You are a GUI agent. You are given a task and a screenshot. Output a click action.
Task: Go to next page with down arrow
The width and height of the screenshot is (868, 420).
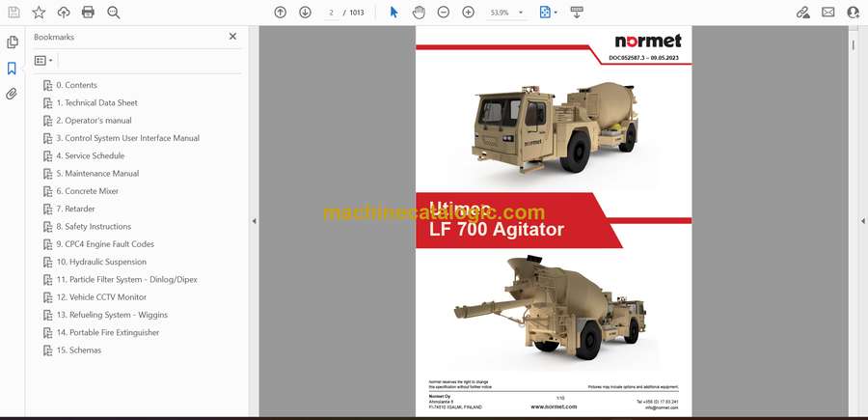pyautogui.click(x=305, y=13)
